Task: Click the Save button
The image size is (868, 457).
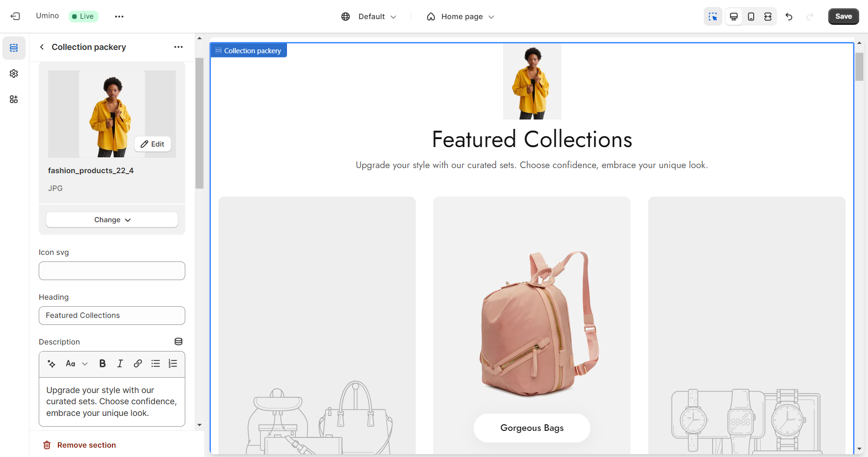Action: [843, 16]
